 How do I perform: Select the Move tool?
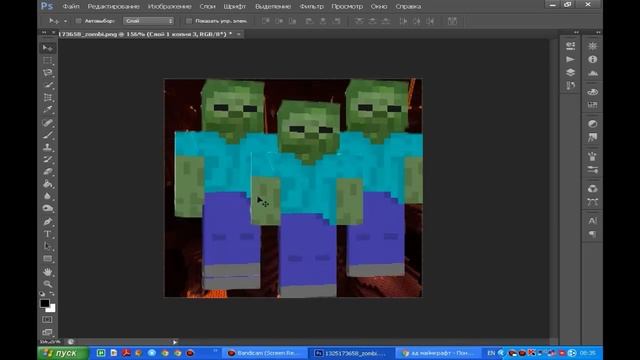(47, 48)
